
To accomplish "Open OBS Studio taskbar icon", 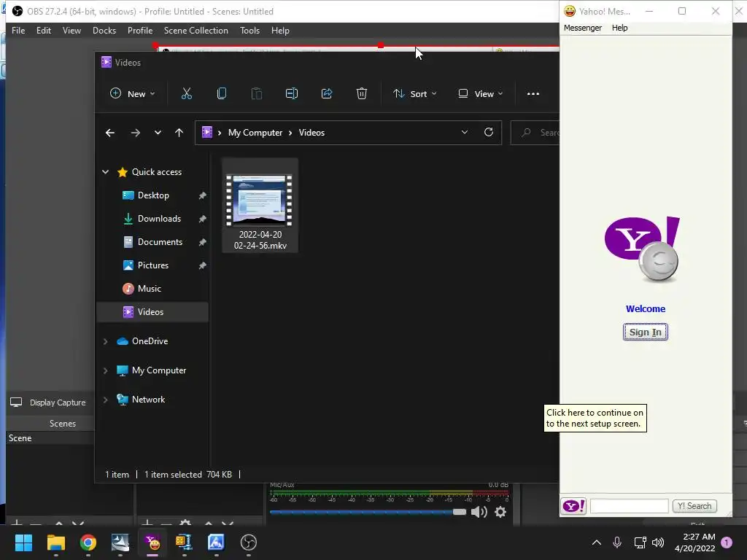I will point(249,542).
